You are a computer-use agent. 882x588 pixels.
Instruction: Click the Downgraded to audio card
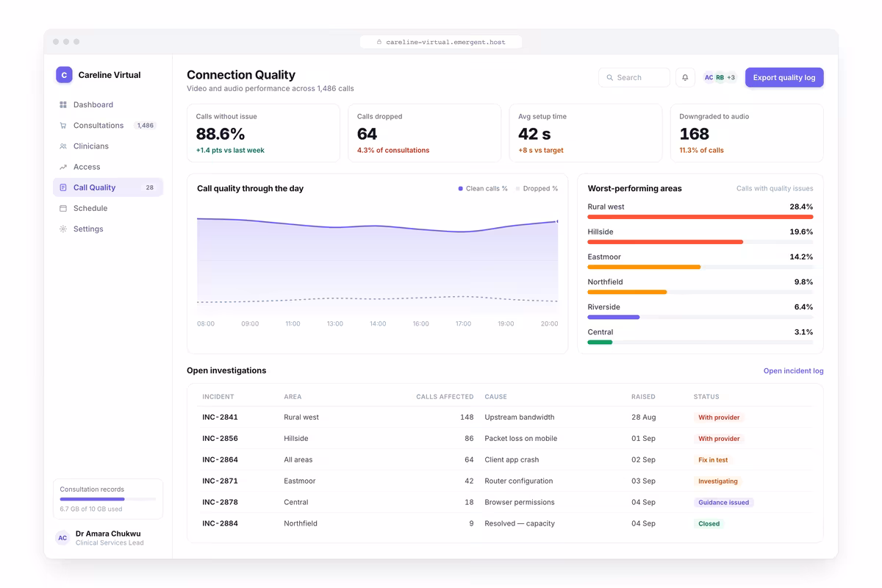click(x=747, y=133)
